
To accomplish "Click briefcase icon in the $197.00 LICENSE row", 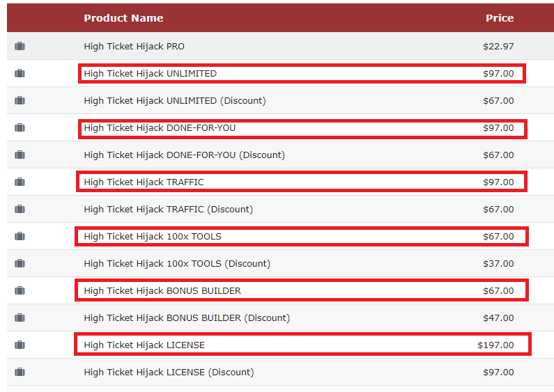I will point(20,345).
